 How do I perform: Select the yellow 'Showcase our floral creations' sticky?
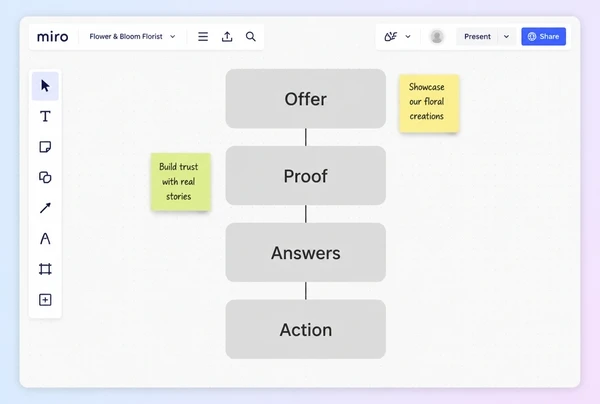(x=429, y=104)
